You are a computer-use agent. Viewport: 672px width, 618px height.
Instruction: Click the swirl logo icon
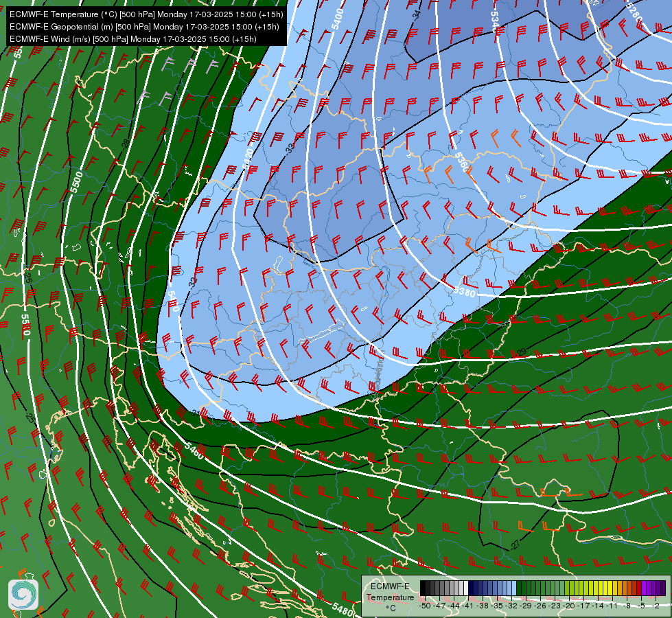coord(23,595)
